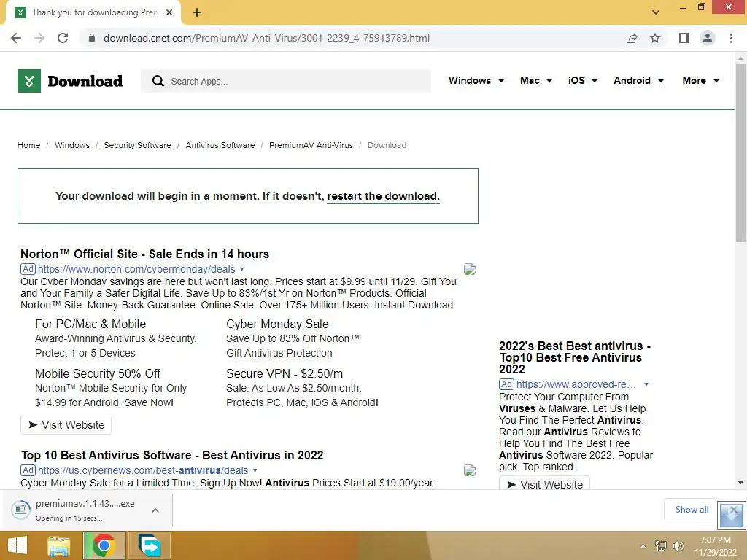
Task: Click the tab search chevron
Action: tap(656, 12)
